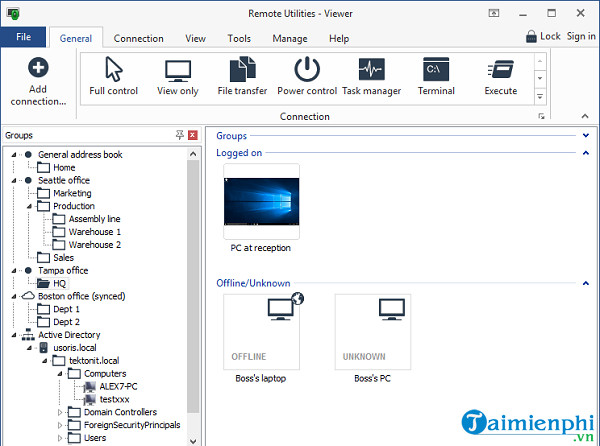Open the HQ folder
This screenshot has height=446, width=600.
point(52,283)
